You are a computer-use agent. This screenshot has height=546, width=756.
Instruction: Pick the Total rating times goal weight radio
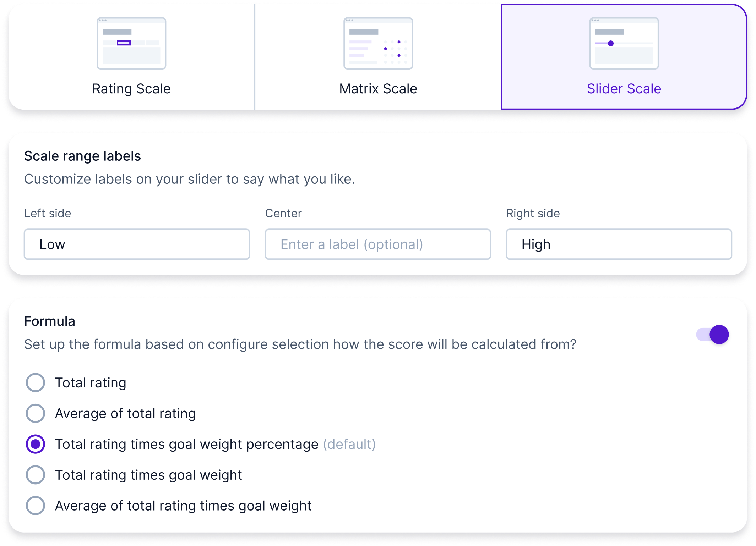[36, 475]
